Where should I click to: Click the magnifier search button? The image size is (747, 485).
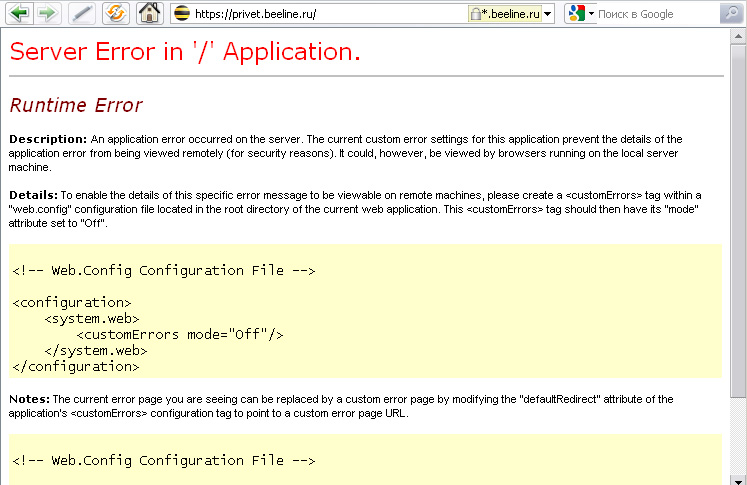pyautogui.click(x=731, y=13)
